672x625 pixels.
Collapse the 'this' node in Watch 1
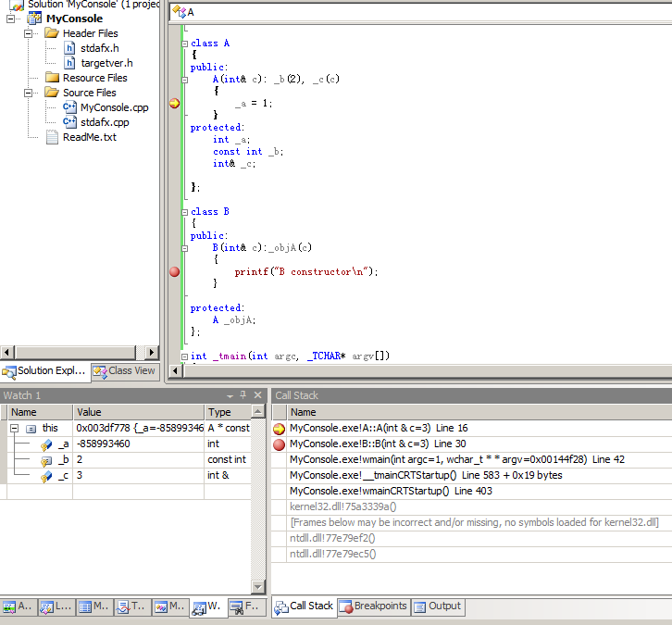pyautogui.click(x=14, y=429)
